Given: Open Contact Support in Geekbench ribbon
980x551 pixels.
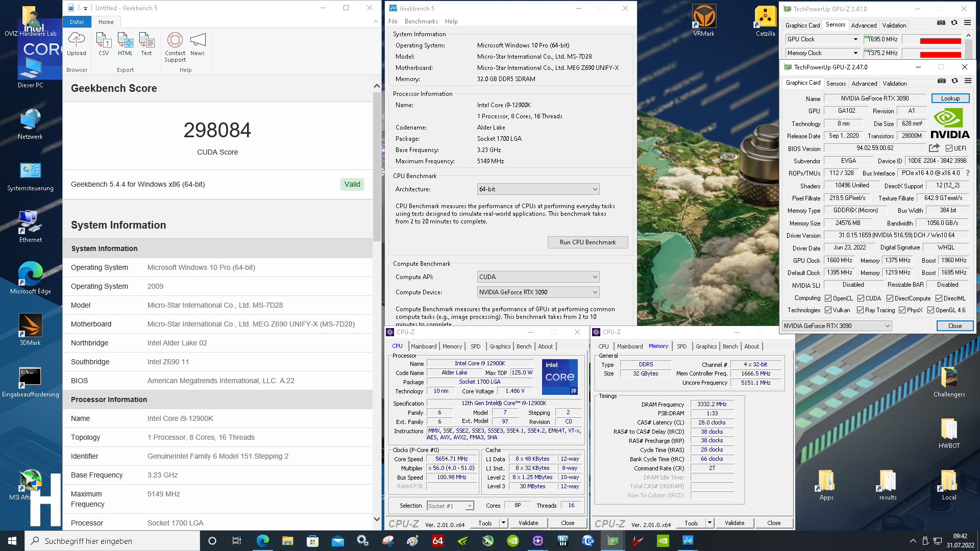Looking at the screenshot, I should pyautogui.click(x=175, y=47).
